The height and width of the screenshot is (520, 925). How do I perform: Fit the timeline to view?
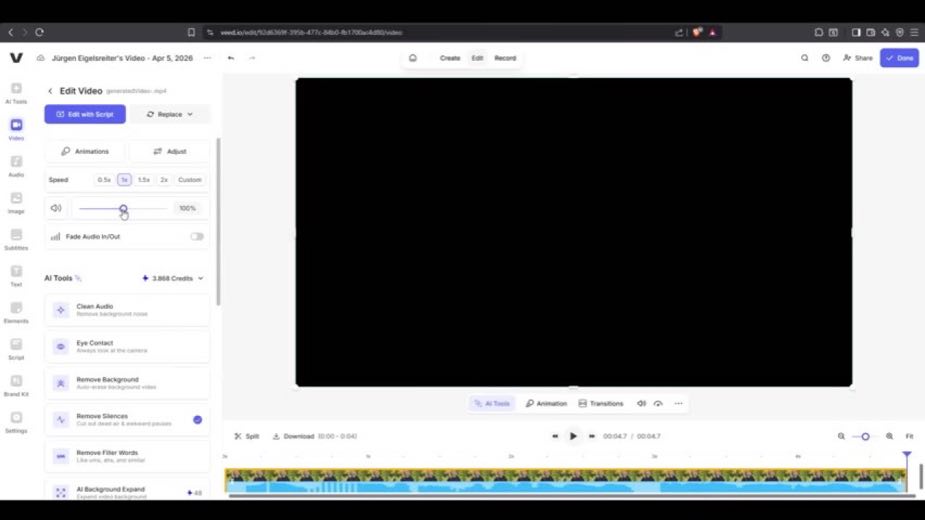(909, 436)
